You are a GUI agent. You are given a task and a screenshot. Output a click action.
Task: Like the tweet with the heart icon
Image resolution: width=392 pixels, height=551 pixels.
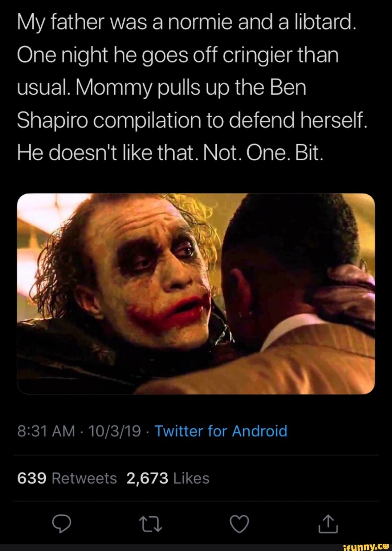(240, 524)
